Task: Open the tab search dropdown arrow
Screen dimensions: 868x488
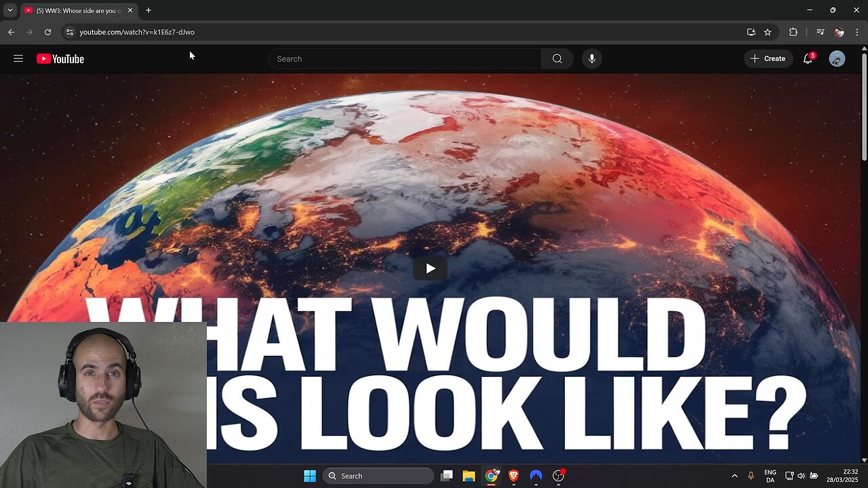Action: coord(9,10)
